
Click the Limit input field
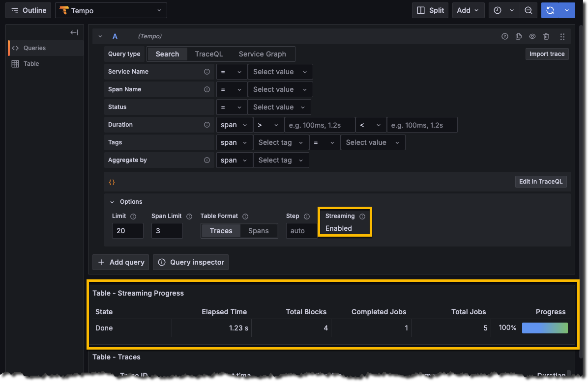pyautogui.click(x=127, y=230)
